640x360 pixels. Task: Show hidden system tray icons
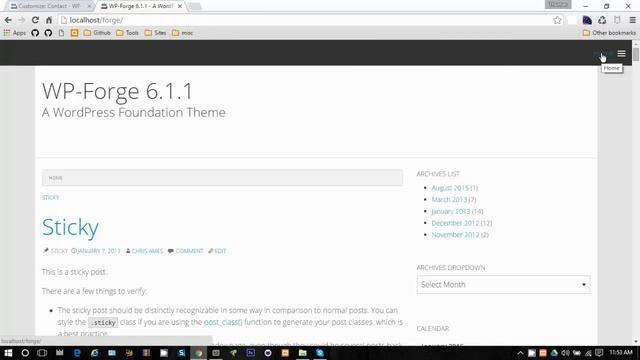520,353
